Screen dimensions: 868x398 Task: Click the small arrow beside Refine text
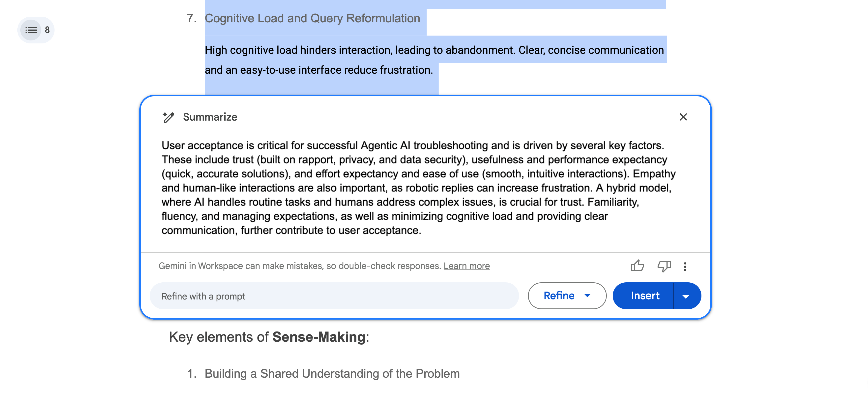pyautogui.click(x=587, y=296)
